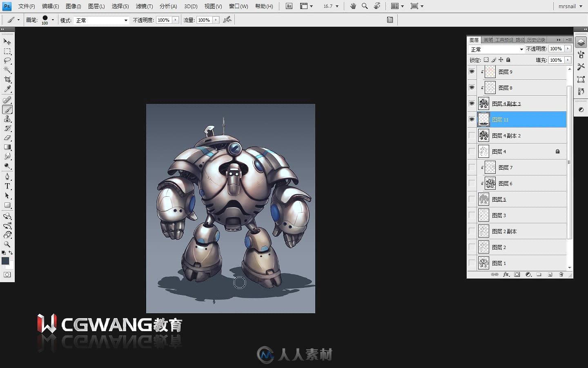
Task: Click the link layers icon
Action: (494, 274)
